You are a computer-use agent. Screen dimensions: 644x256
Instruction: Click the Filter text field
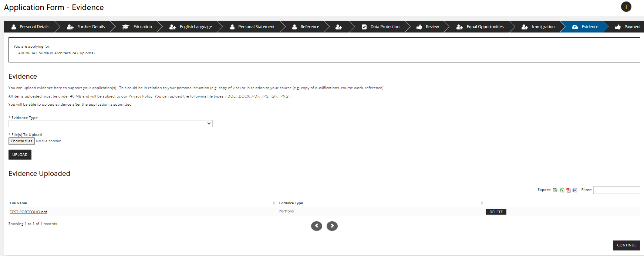[x=616, y=190]
